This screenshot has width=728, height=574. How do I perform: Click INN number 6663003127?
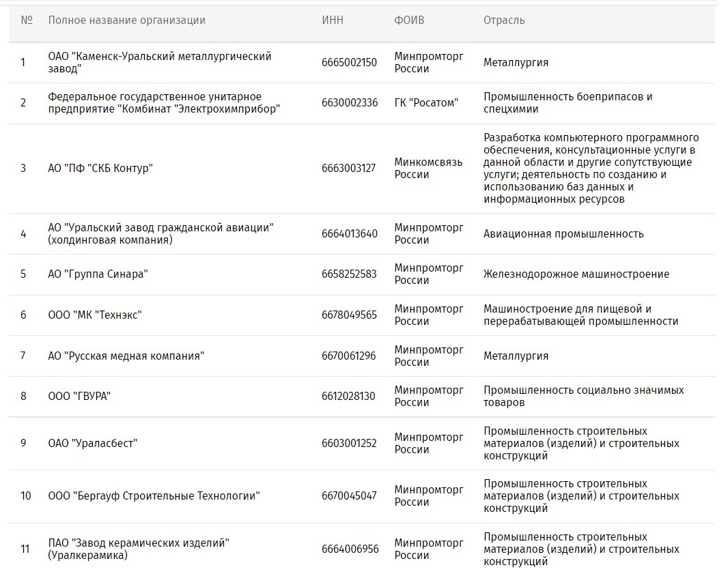[348, 168]
